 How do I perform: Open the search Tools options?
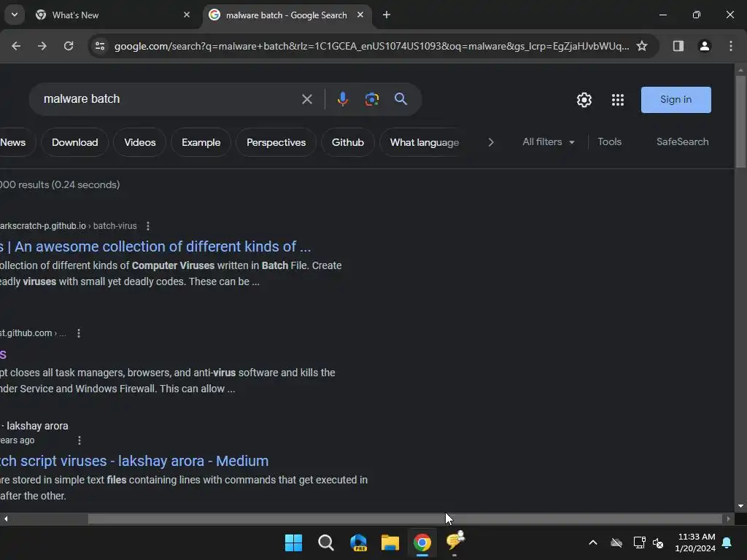[x=609, y=142]
